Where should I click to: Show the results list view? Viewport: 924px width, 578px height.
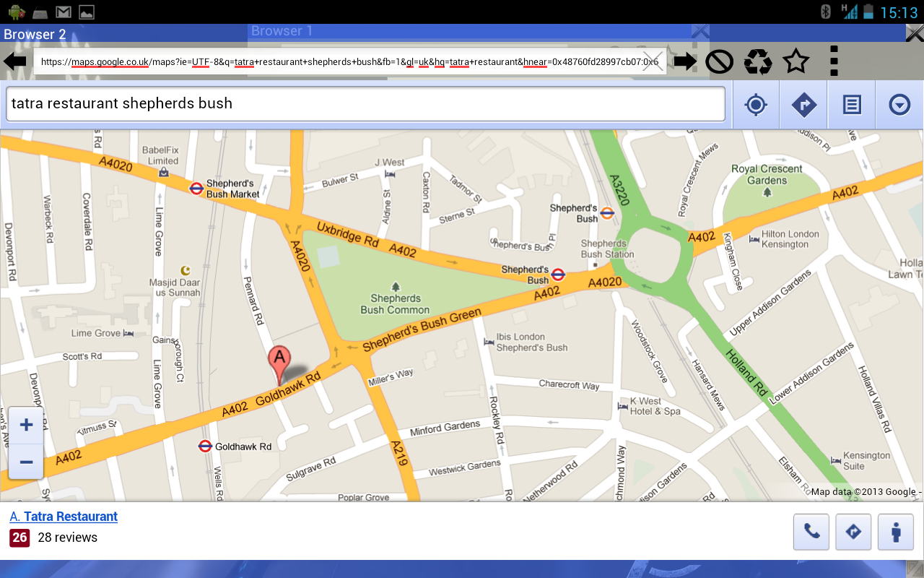[852, 105]
